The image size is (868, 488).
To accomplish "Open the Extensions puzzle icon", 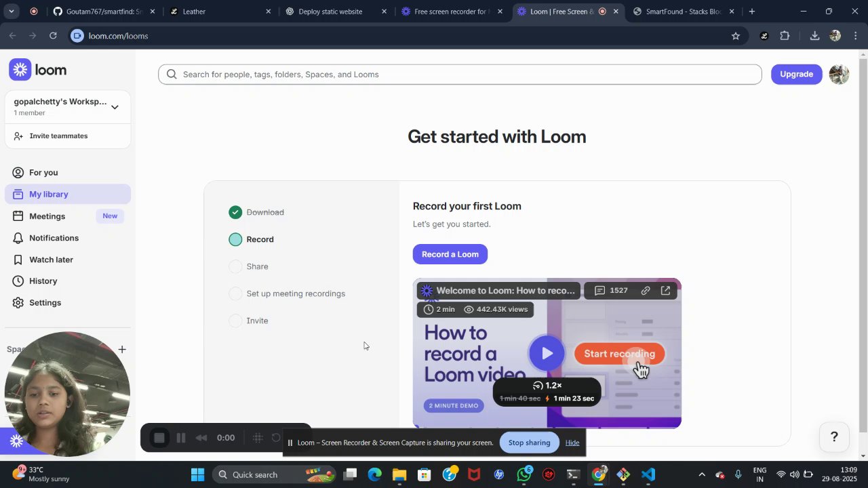I will pyautogui.click(x=785, y=36).
